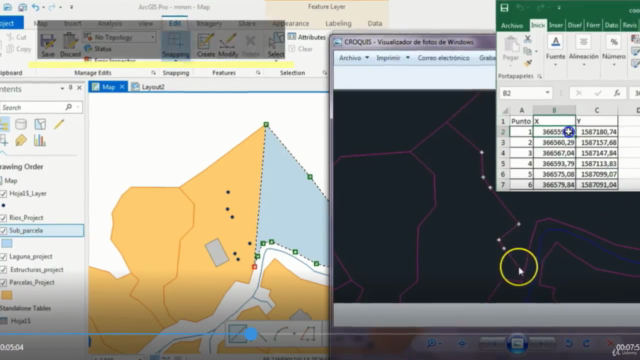Click the Excel save icon
The width and height of the screenshot is (640, 360).
pyautogui.click(x=504, y=7)
